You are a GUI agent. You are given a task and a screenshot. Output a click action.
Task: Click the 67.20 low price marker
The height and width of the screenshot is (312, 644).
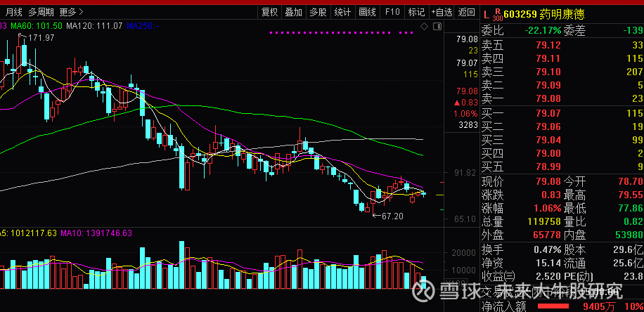click(392, 216)
